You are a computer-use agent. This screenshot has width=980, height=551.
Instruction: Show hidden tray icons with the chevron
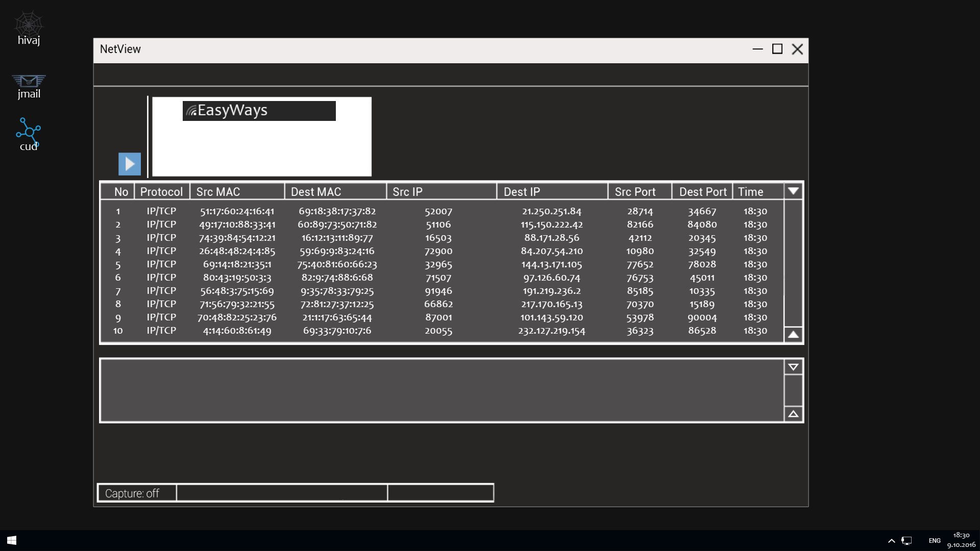[892, 540]
